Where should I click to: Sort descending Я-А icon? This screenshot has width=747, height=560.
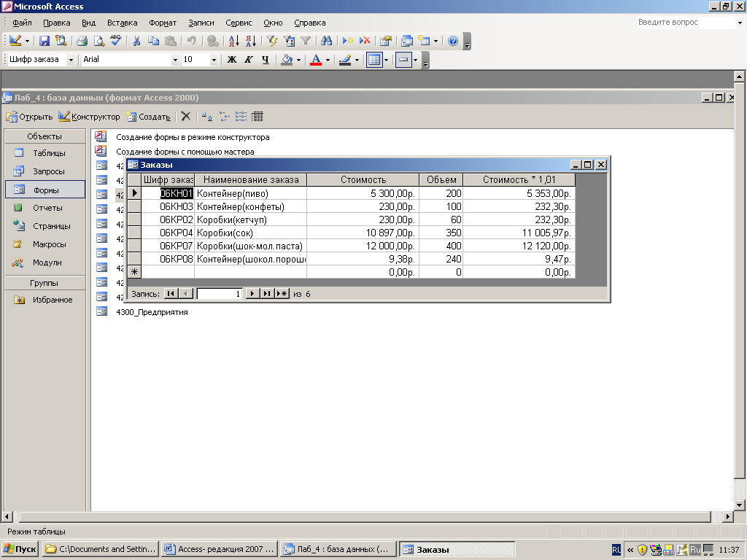(251, 41)
